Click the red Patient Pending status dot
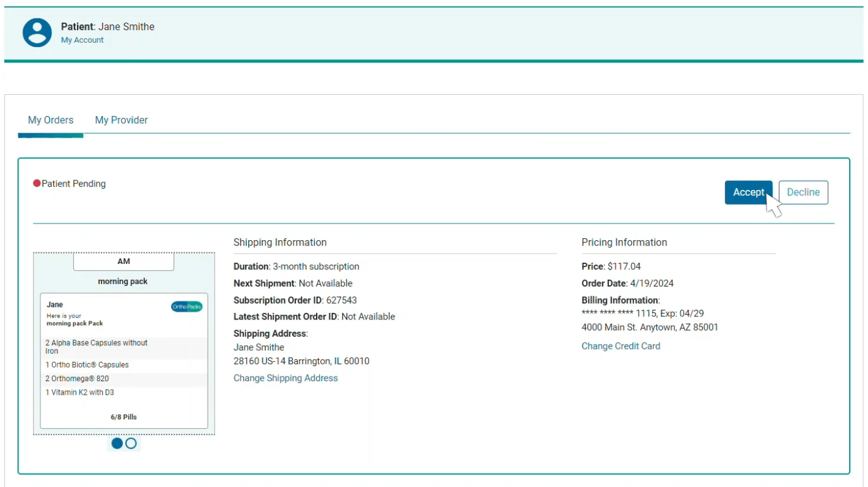The width and height of the screenshot is (868, 487). tap(37, 183)
